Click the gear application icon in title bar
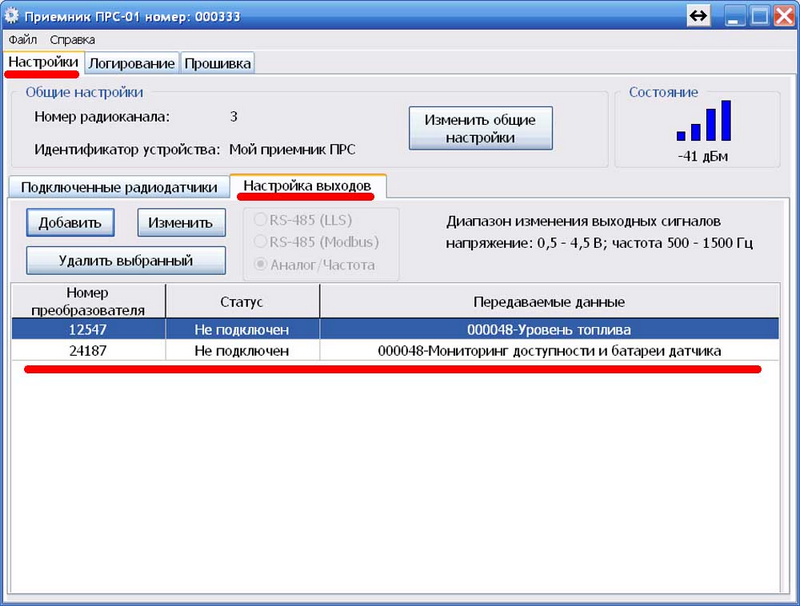This screenshot has height=606, width=800. 11,16
